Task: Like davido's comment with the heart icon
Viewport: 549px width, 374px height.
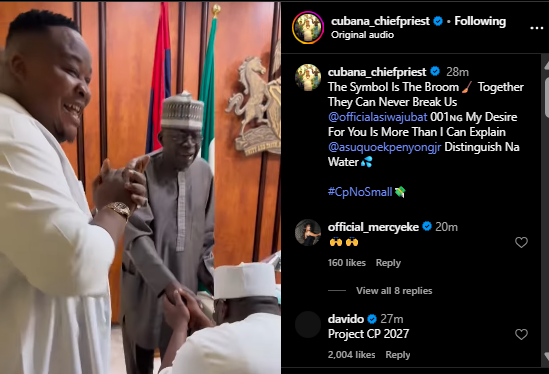Action: (521, 334)
